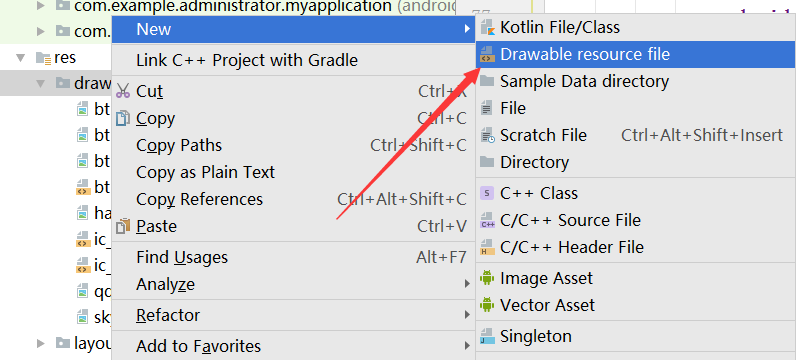The width and height of the screenshot is (796, 360).
Task: Click the Image Asset android icon
Action: tap(487, 278)
